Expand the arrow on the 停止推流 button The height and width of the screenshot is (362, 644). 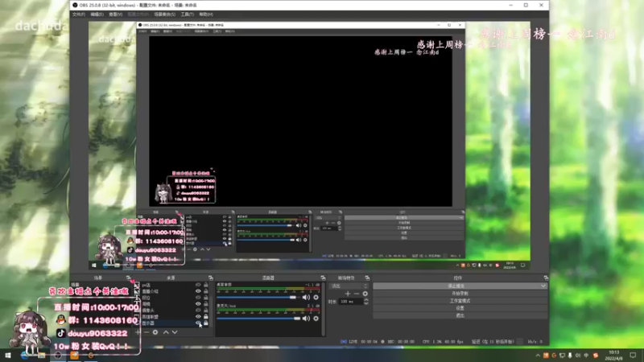coord(543,286)
